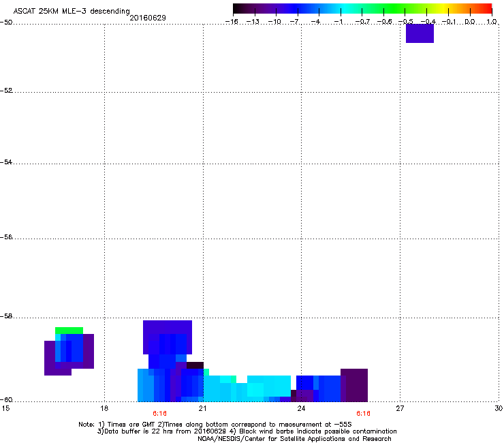Select the date label 20160629 under the title
This screenshot has height=443, width=504.
pyautogui.click(x=148, y=18)
